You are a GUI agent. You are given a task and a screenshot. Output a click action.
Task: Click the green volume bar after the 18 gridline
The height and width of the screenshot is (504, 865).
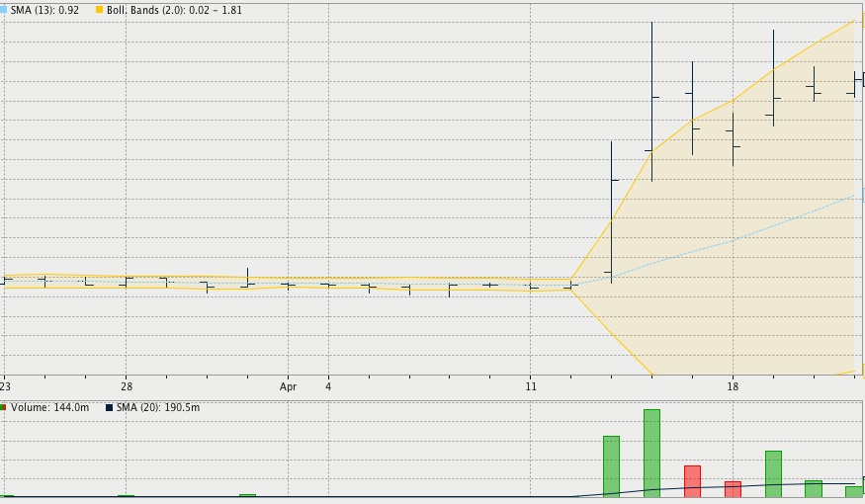coord(773,474)
